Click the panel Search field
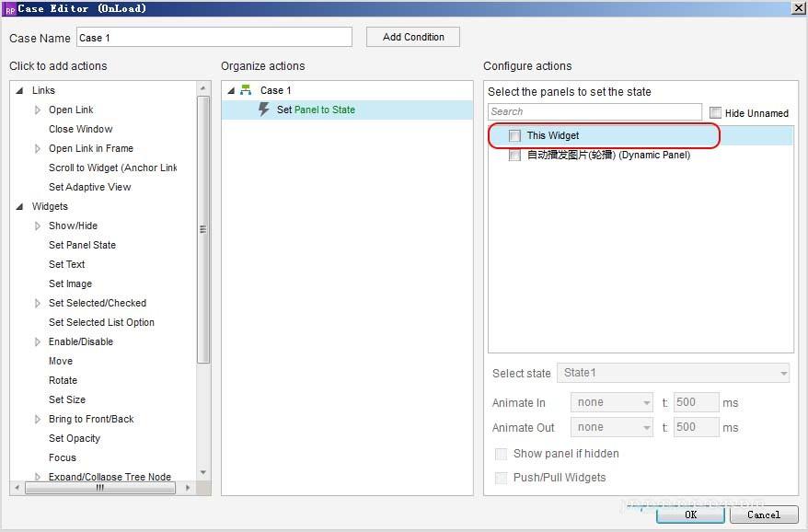808x532 pixels. pos(594,111)
